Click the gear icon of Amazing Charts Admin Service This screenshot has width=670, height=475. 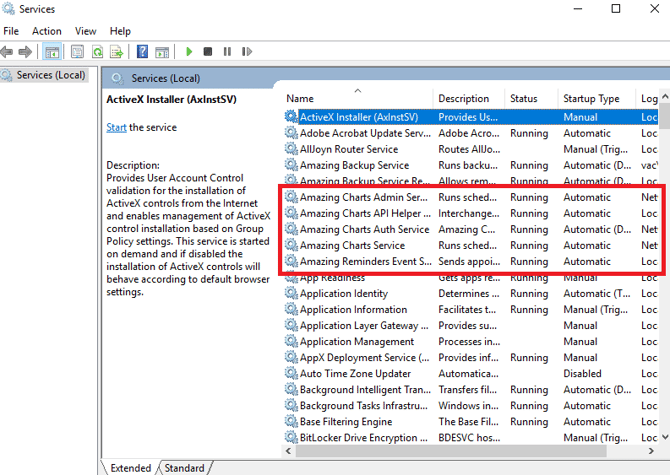coord(291,197)
